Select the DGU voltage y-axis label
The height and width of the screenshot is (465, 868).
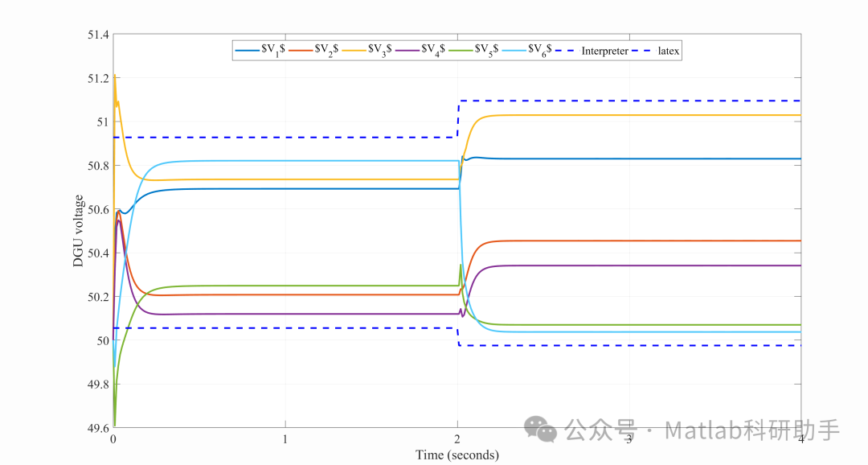[79, 231]
